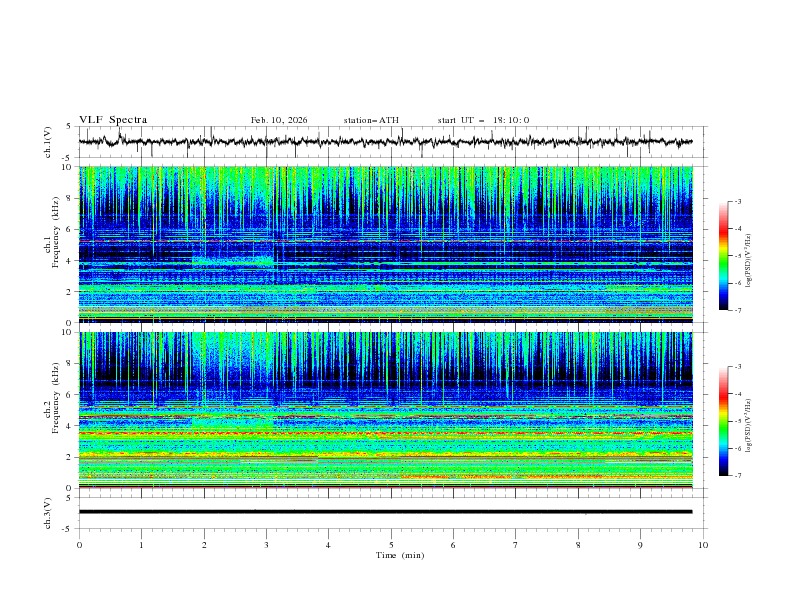Image resolution: width=792 pixels, height=612 pixels.
Task: Click inside the ch.2 spectrogram panel
Action: tap(385, 410)
